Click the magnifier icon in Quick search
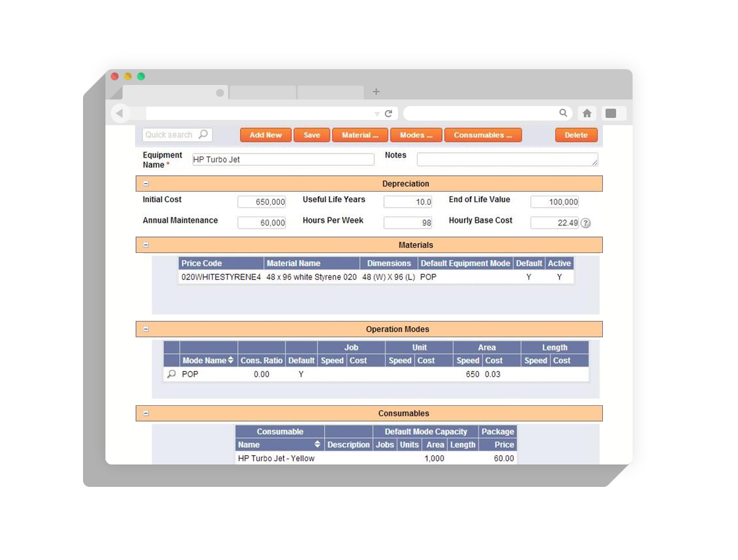 (203, 134)
